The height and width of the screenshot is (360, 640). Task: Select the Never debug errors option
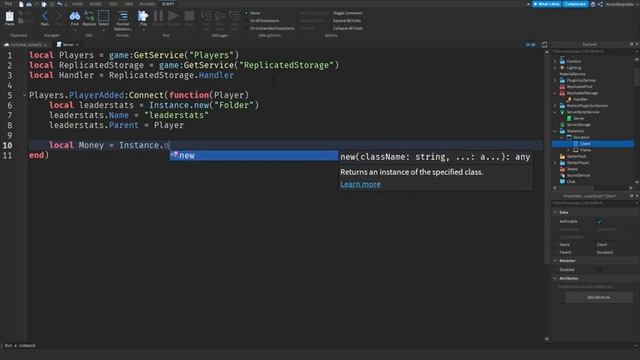[255, 13]
